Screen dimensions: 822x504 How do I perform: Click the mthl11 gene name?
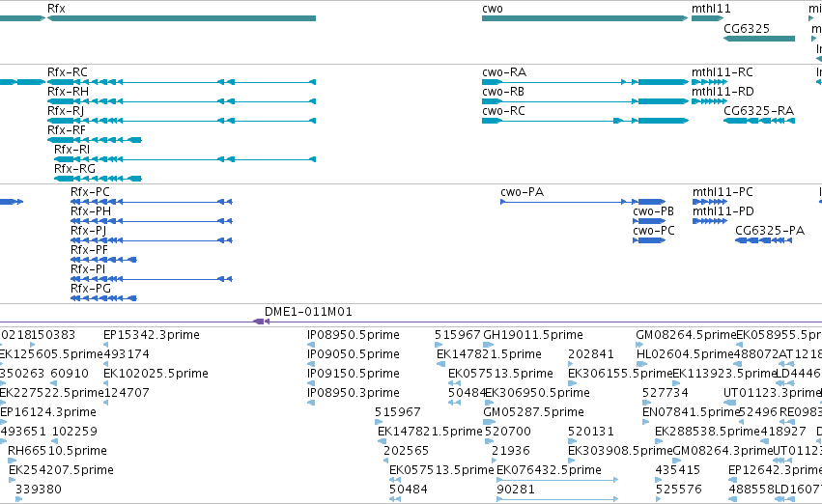tap(711, 9)
